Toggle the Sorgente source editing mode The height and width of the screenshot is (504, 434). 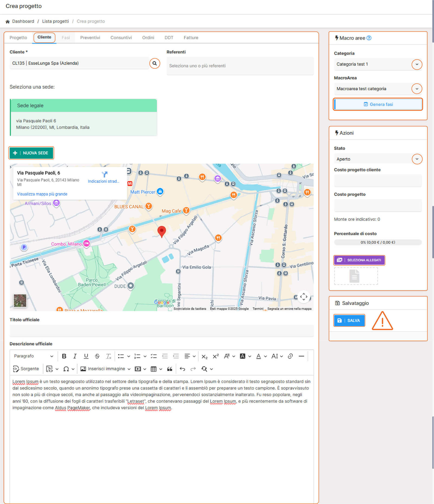click(x=26, y=369)
